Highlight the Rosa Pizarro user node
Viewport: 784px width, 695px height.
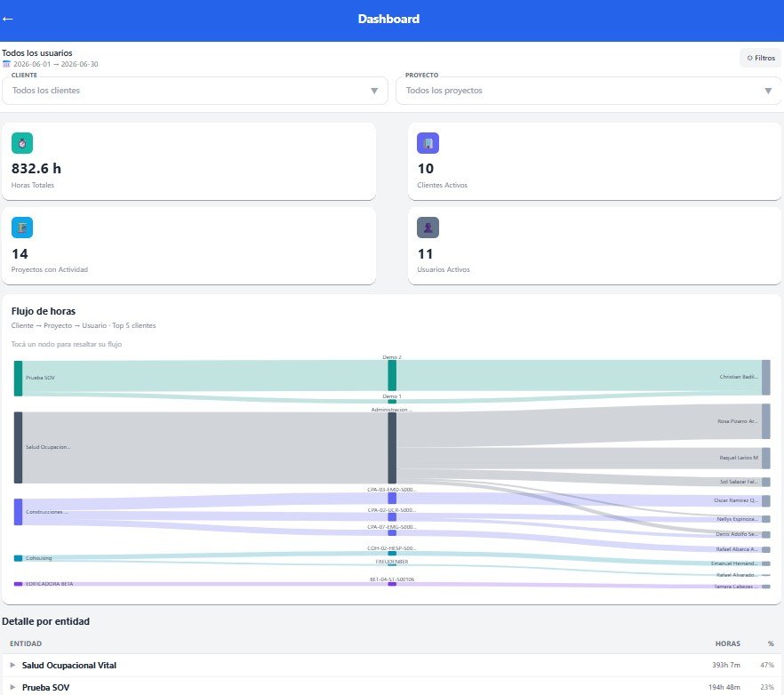[x=766, y=421]
